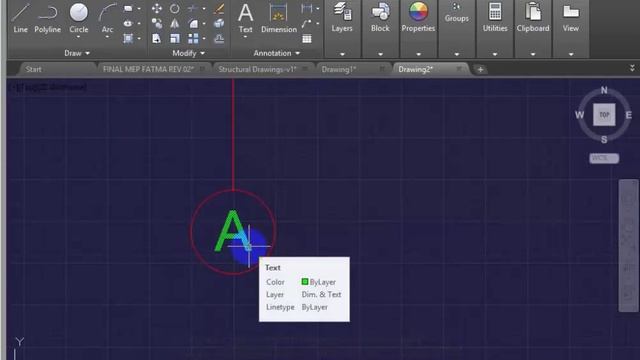Expand the Fillet flyout arrow
Image resolution: width=640 pixels, height=360 pixels.
pos(204,24)
